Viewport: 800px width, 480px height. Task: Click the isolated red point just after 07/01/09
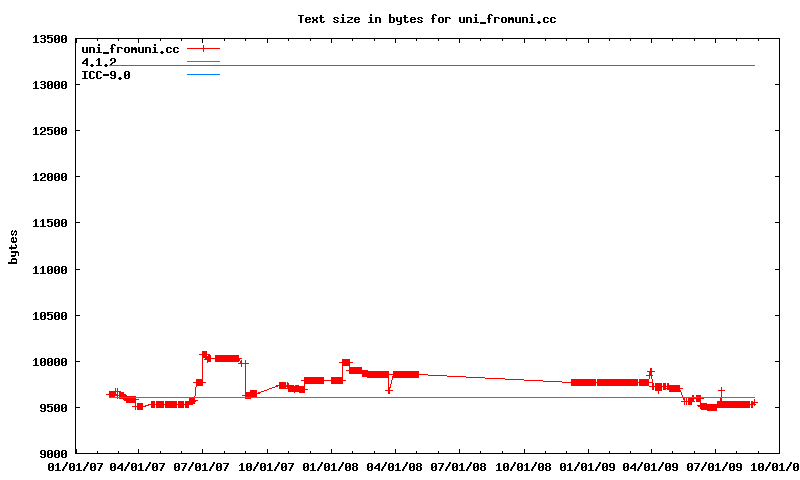tap(721, 391)
